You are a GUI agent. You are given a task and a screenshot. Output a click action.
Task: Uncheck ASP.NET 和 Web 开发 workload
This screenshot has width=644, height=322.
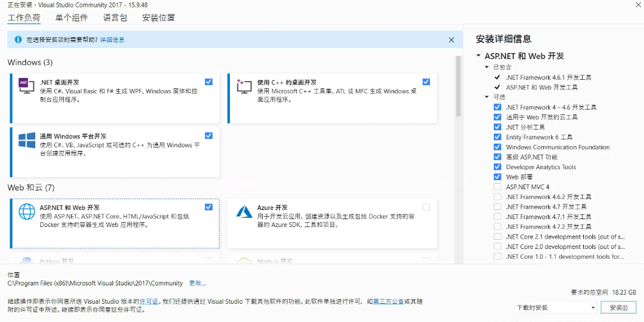click(x=209, y=207)
